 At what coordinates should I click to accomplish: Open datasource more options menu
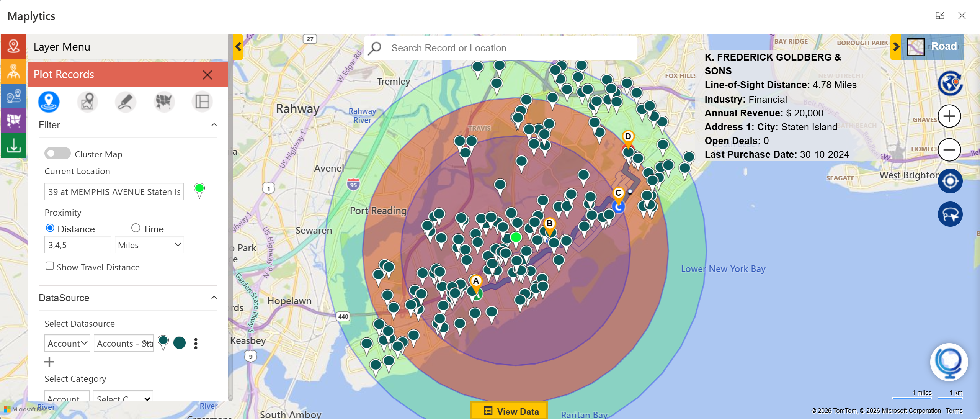pos(196,343)
